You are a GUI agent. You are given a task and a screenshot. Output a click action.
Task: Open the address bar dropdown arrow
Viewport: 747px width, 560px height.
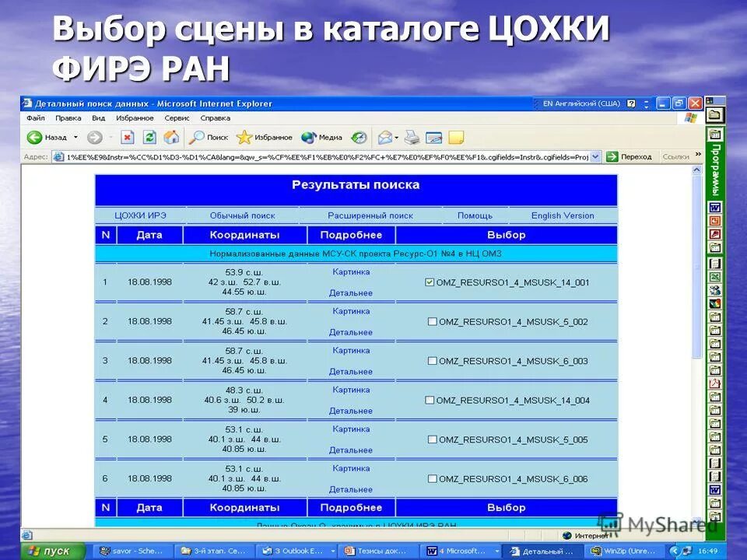click(x=595, y=156)
